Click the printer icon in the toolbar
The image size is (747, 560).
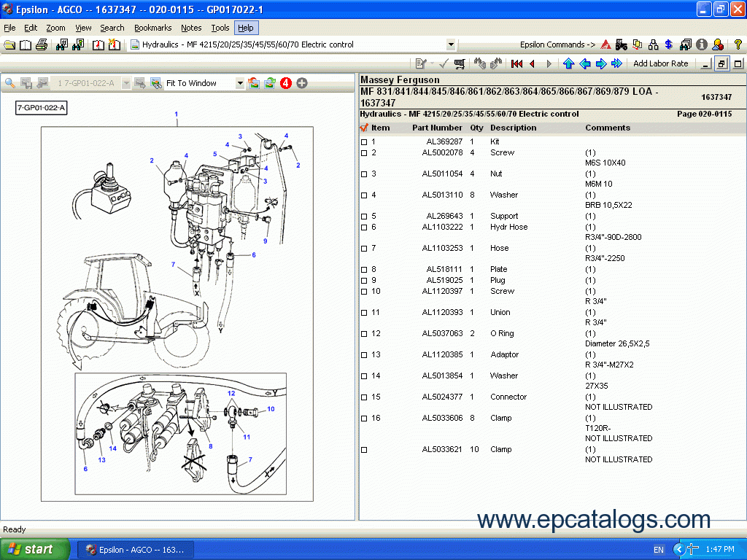(42, 45)
